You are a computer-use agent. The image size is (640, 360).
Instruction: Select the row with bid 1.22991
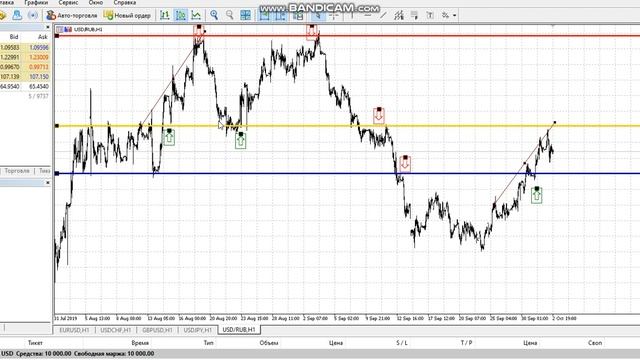[25, 57]
